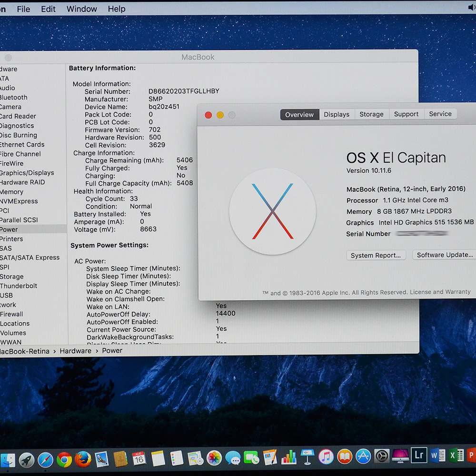This screenshot has height=476, width=476.
Task: Launch Lightroom Lr icon in Dock
Action: [x=419, y=455]
